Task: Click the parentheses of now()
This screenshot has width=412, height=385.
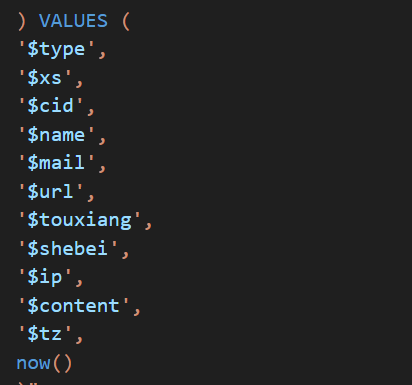Action: (x=62, y=363)
